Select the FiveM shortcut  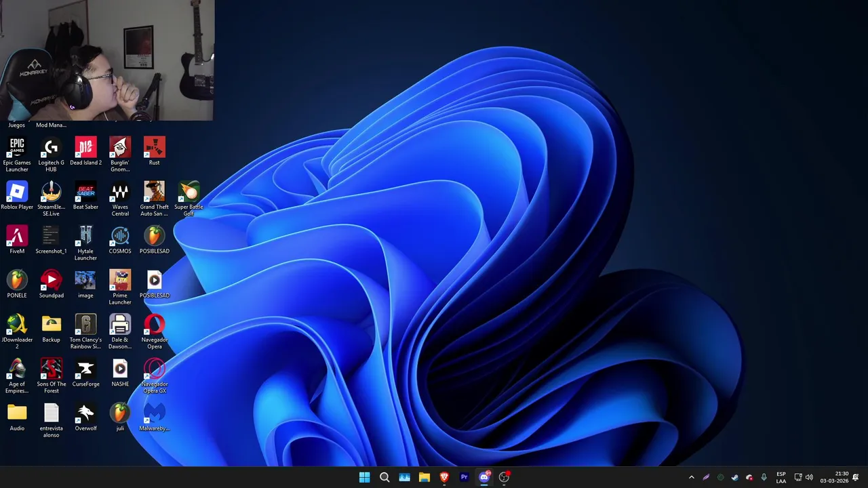17,240
